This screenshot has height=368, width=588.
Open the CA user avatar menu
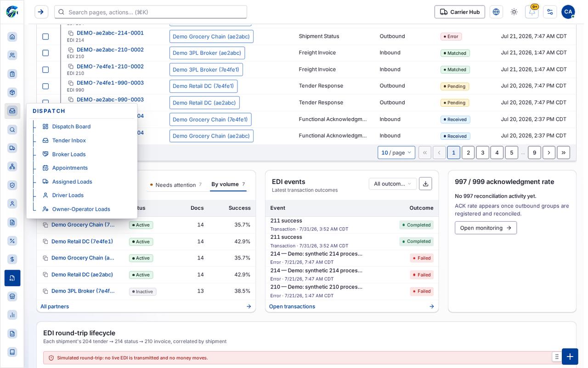tap(568, 12)
